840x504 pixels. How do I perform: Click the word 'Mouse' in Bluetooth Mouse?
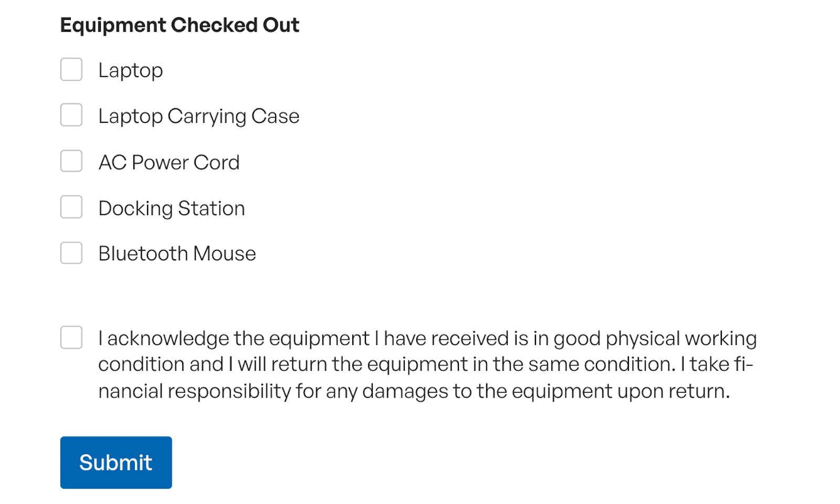[224, 254]
